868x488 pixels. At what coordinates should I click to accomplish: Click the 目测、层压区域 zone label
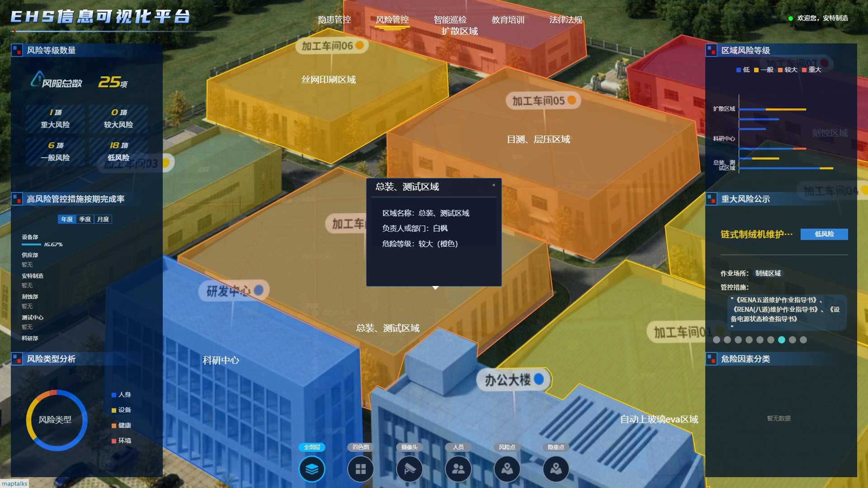click(x=538, y=139)
